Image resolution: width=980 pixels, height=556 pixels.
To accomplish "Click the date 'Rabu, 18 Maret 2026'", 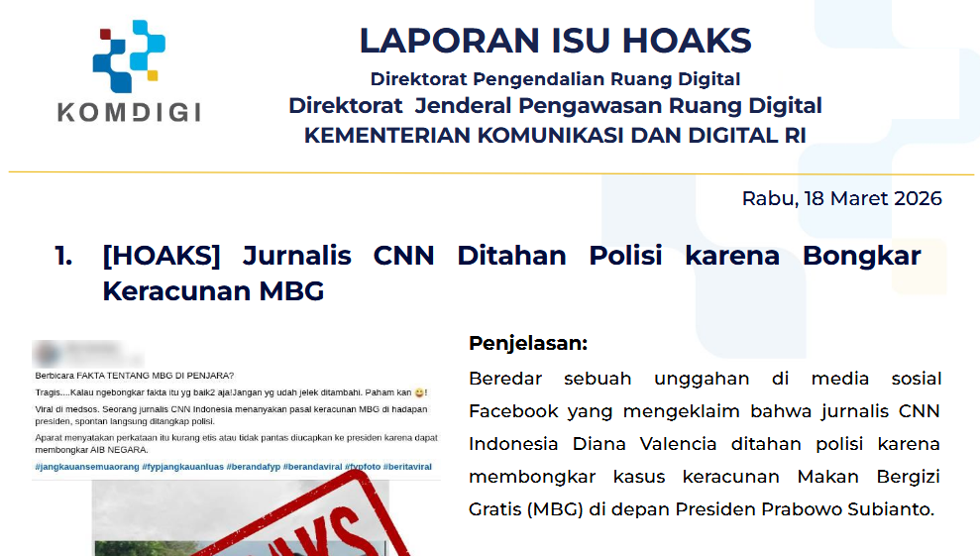I will tap(841, 198).
